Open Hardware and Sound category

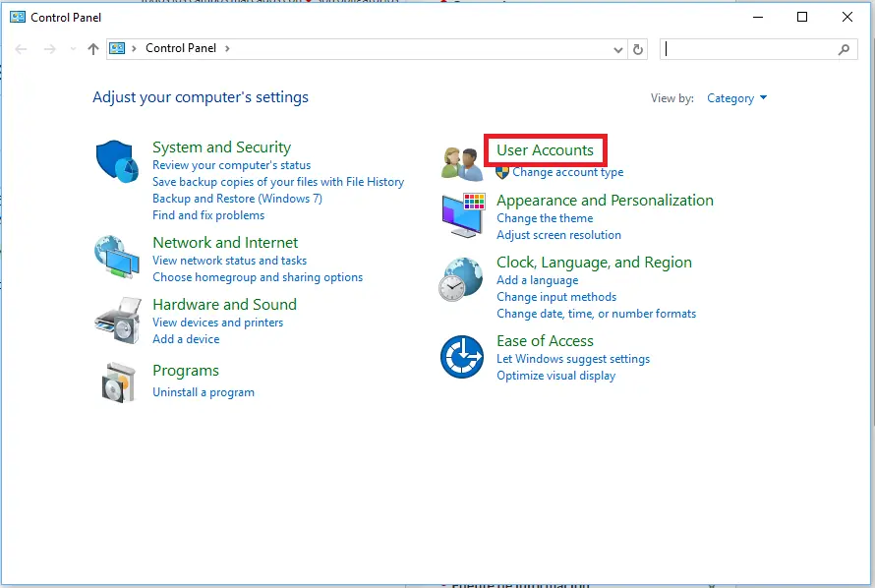224,305
